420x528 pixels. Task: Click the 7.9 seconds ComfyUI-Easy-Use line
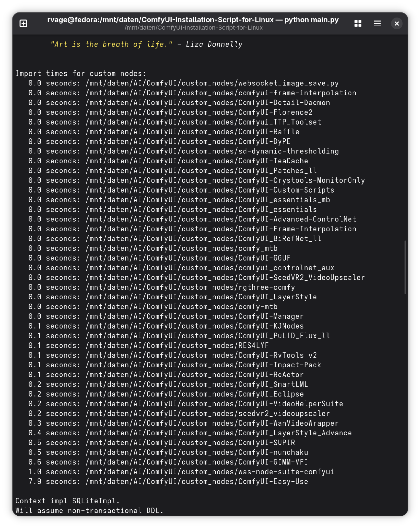[168, 481]
